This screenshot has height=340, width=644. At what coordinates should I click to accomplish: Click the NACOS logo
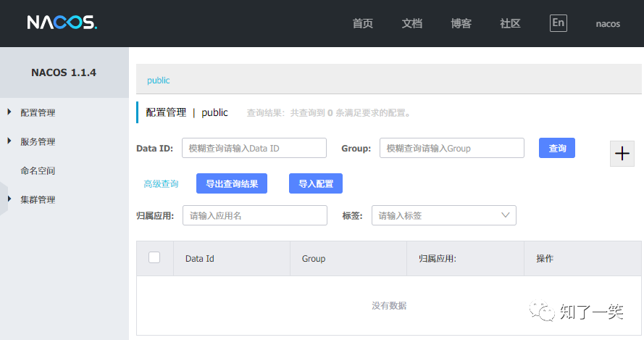(62, 23)
